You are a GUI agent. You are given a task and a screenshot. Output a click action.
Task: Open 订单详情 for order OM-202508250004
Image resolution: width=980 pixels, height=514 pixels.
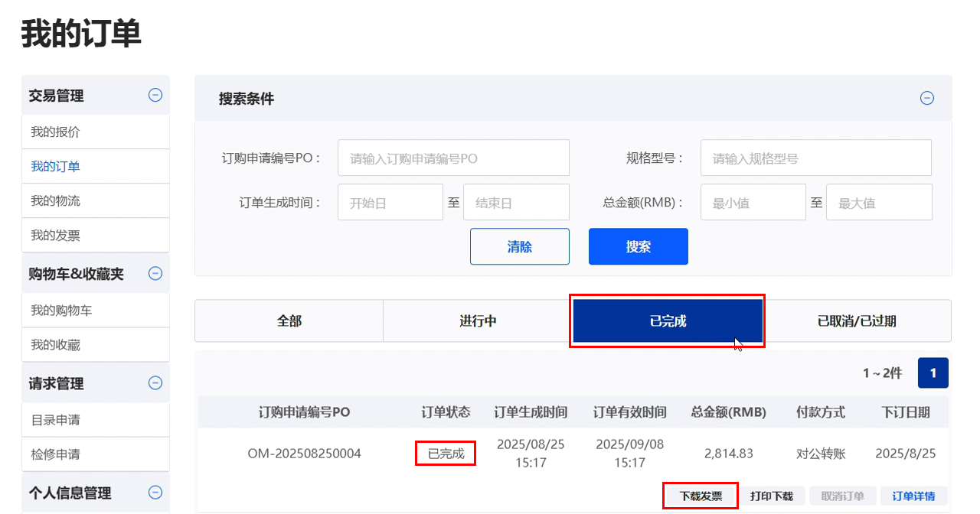(x=913, y=496)
